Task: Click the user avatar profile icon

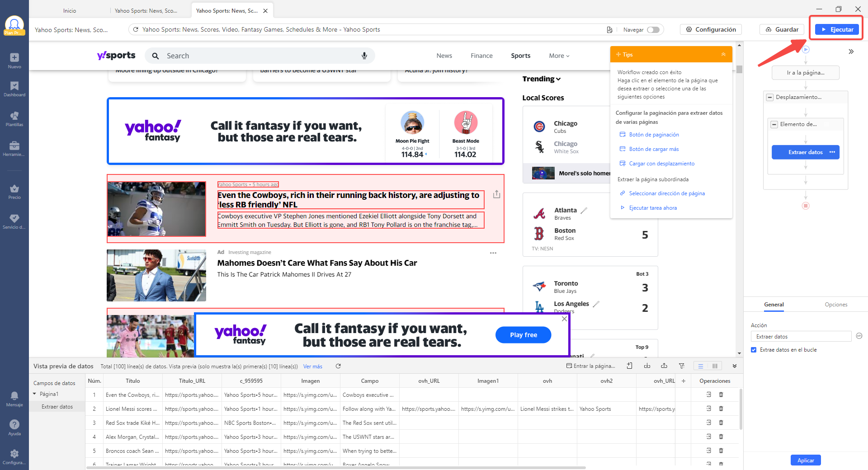Action: 14,24
